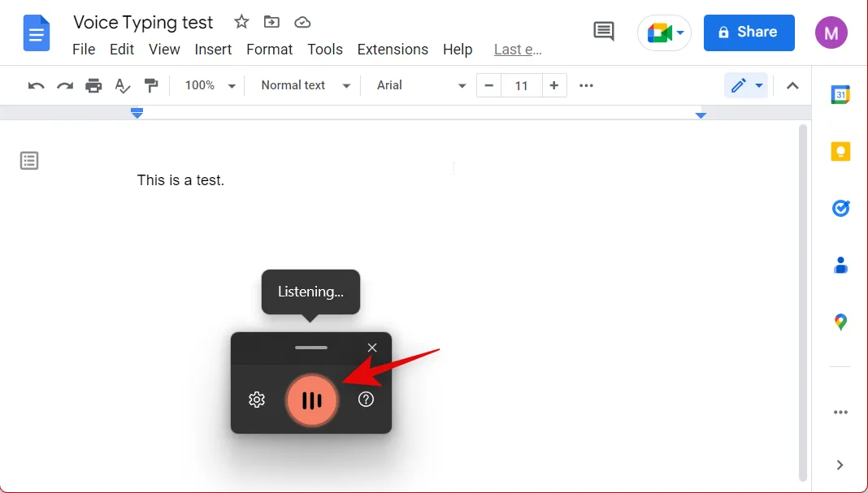Open the toolbar More options ellipsis
868x493 pixels.
586,86
